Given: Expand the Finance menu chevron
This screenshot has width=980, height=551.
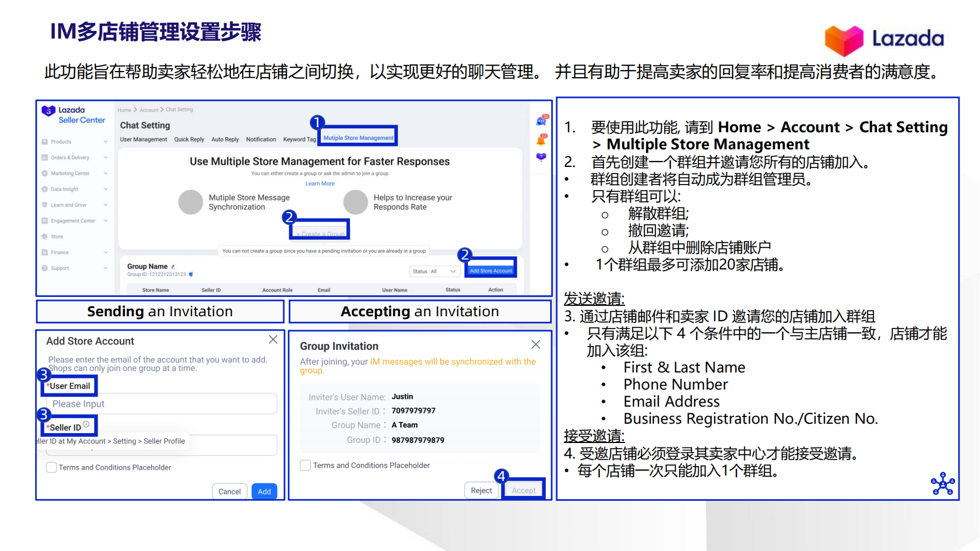Looking at the screenshot, I should click(105, 252).
